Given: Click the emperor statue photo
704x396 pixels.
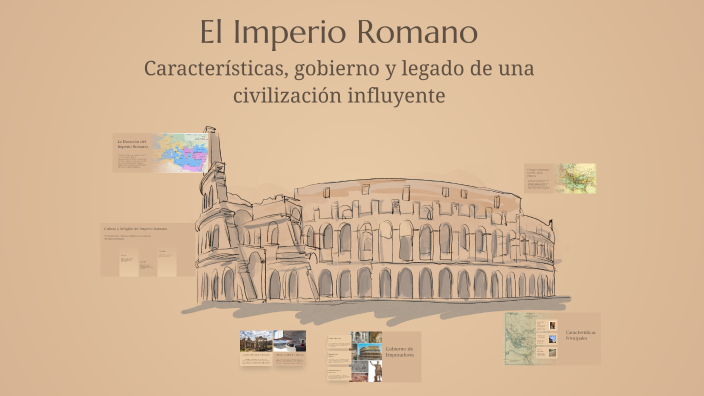Looking at the screenshot, I should pyautogui.click(x=376, y=371).
